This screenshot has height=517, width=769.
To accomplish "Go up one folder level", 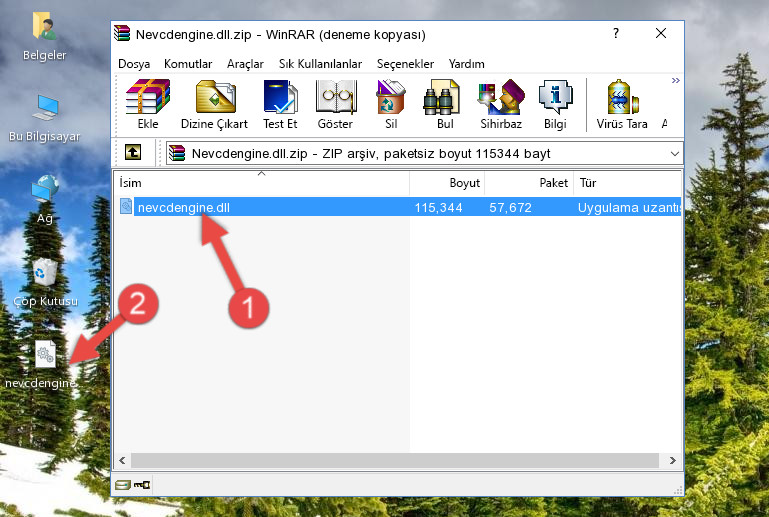I will click(133, 153).
